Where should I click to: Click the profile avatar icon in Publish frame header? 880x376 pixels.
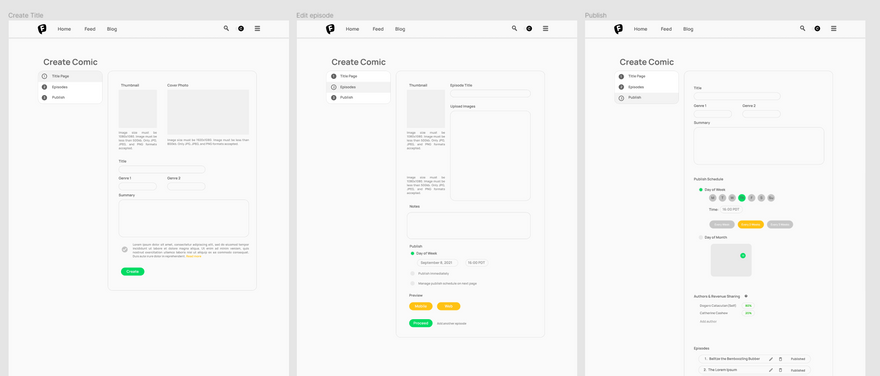click(817, 28)
